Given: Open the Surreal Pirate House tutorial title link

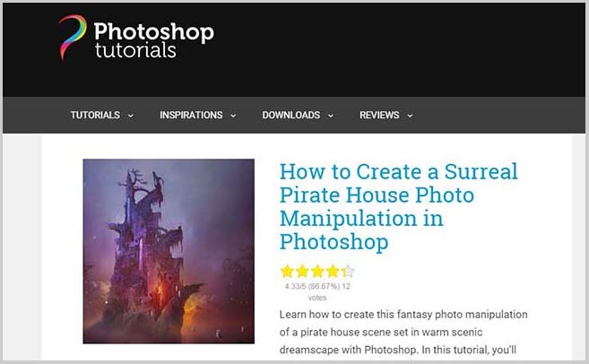Looking at the screenshot, I should (399, 206).
